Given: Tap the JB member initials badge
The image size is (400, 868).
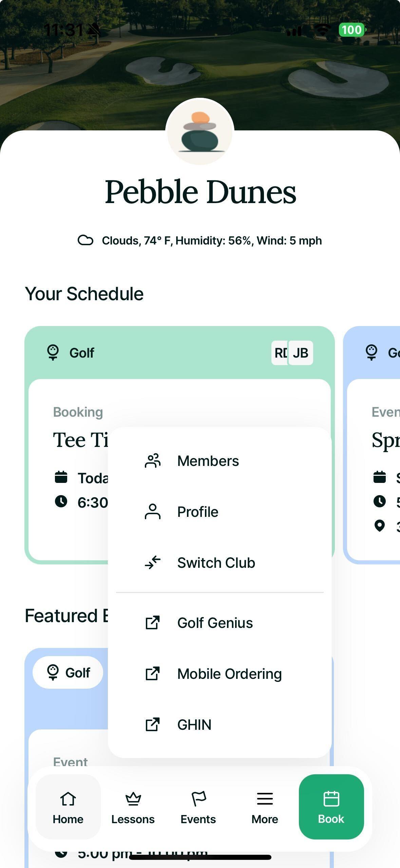Looking at the screenshot, I should click(301, 353).
